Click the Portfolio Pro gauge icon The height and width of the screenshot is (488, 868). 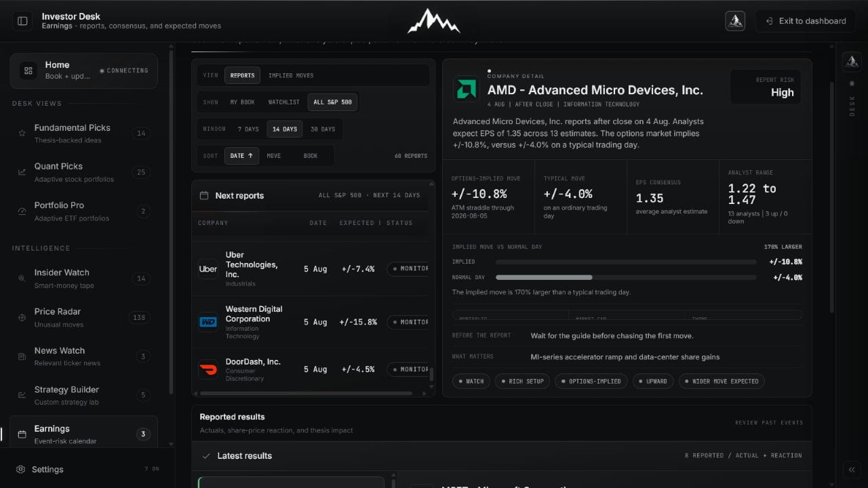click(x=22, y=211)
